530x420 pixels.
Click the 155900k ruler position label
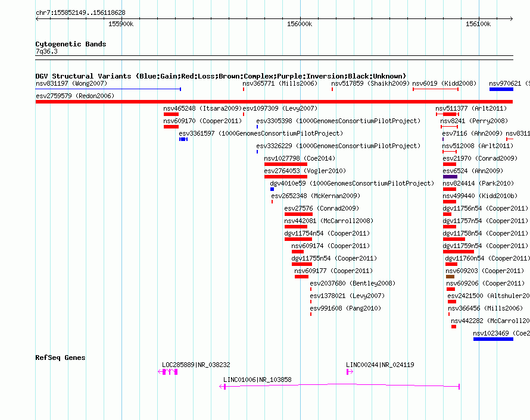(x=121, y=24)
